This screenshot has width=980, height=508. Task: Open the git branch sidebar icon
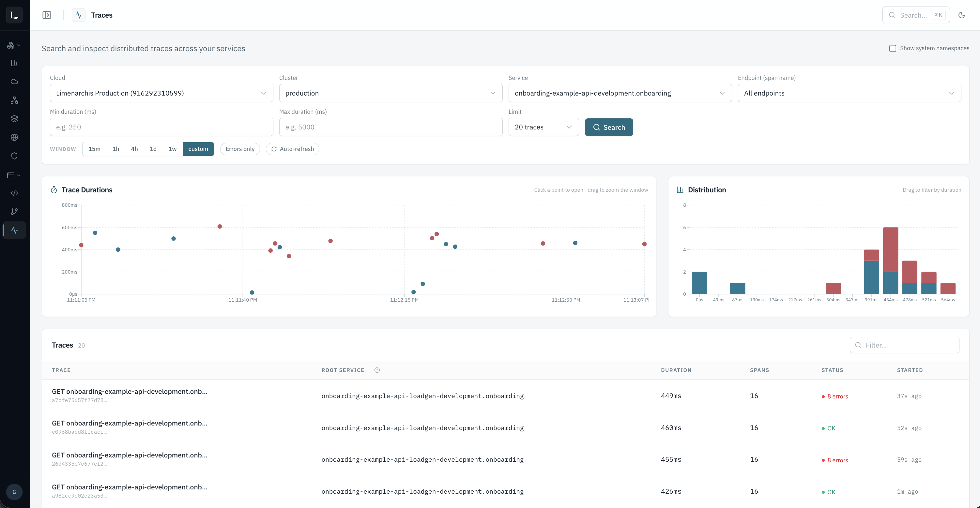pos(14,212)
